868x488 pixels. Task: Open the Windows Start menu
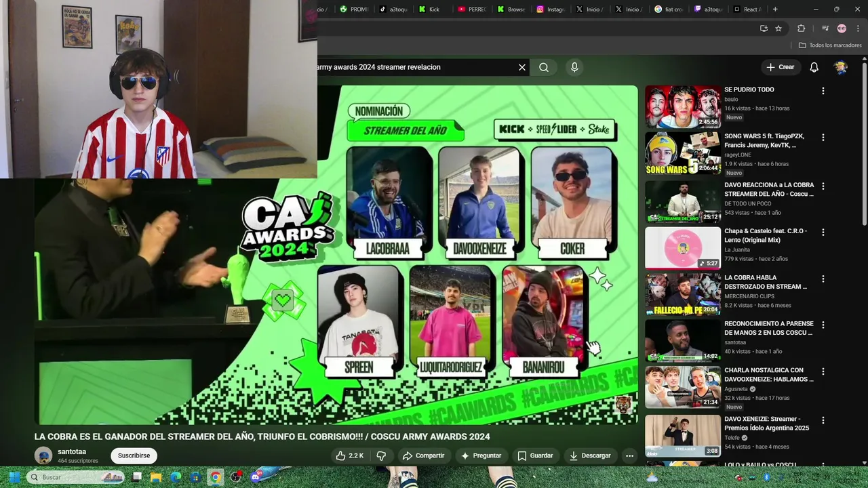click(14, 477)
